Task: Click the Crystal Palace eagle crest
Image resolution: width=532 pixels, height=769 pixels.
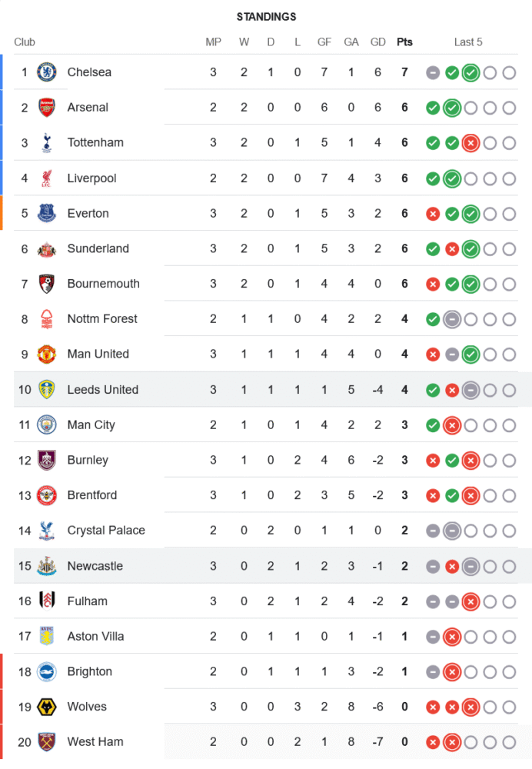Action: 47,531
